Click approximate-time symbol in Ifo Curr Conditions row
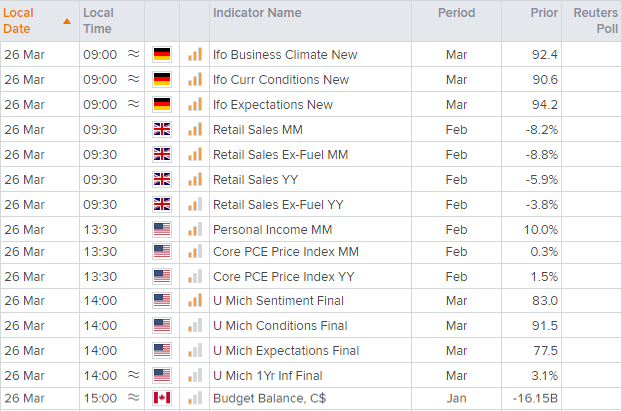The height and width of the screenshot is (411, 622). click(134, 79)
